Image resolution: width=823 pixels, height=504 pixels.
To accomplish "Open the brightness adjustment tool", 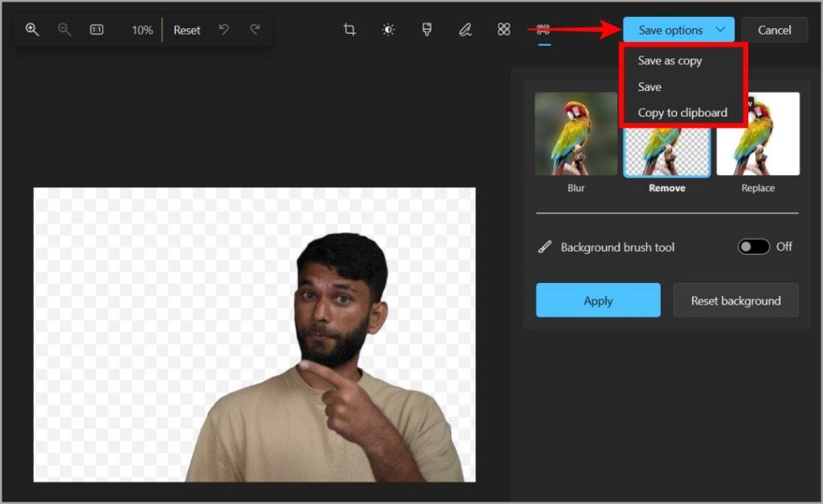I will (x=388, y=30).
